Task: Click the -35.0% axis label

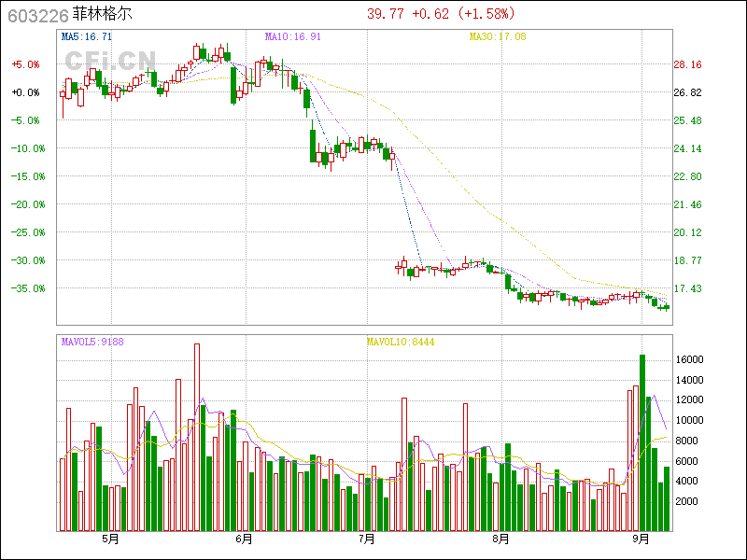Action: 25,288
